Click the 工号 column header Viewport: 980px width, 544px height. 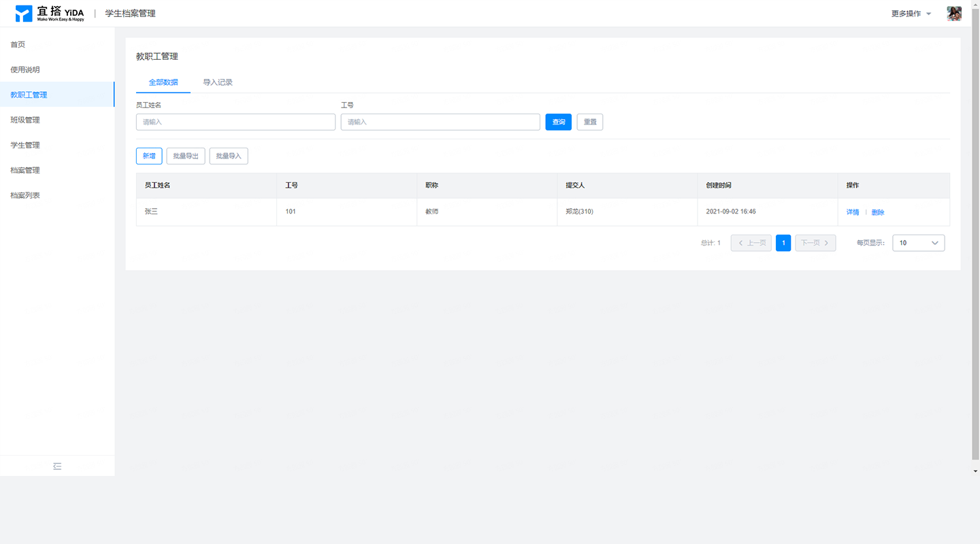346,186
